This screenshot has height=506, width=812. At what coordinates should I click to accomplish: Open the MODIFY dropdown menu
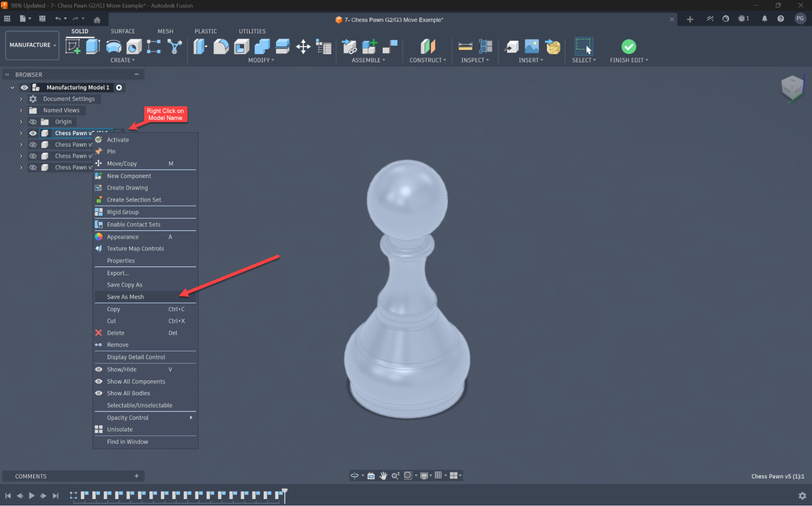261,60
